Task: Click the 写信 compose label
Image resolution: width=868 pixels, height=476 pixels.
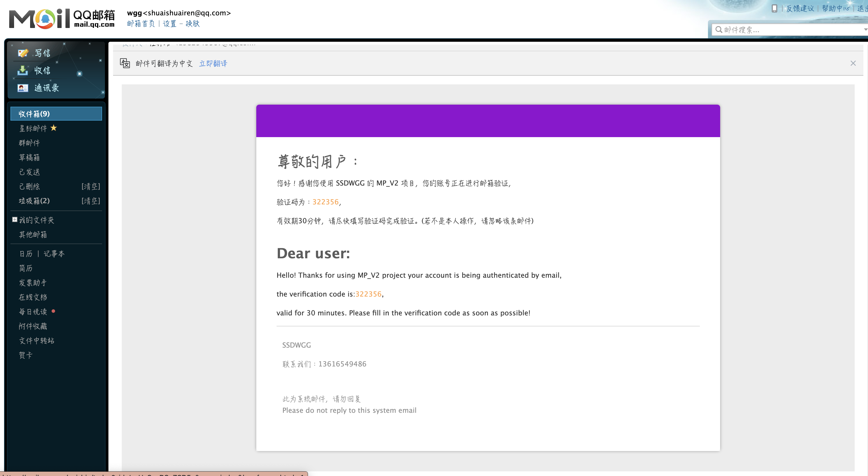Action: (x=42, y=53)
